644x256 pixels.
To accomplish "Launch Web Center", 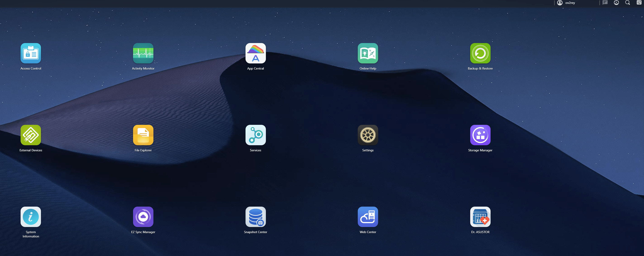I will pos(368,217).
